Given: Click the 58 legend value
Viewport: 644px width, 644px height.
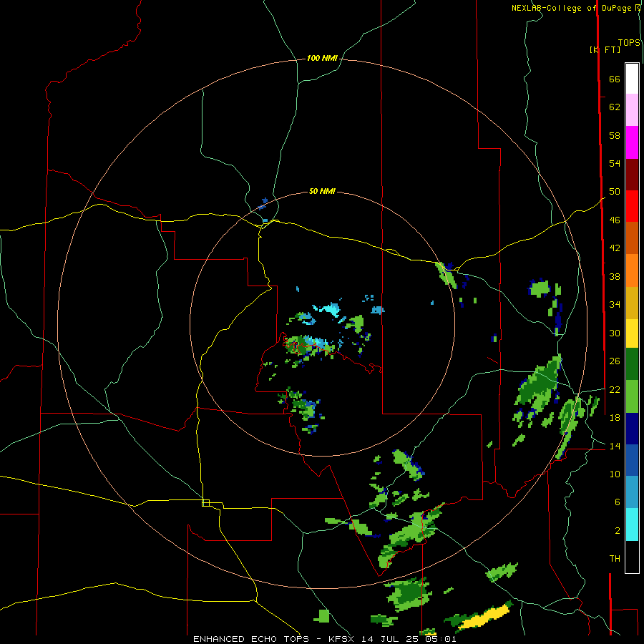Looking at the screenshot, I should (x=615, y=135).
